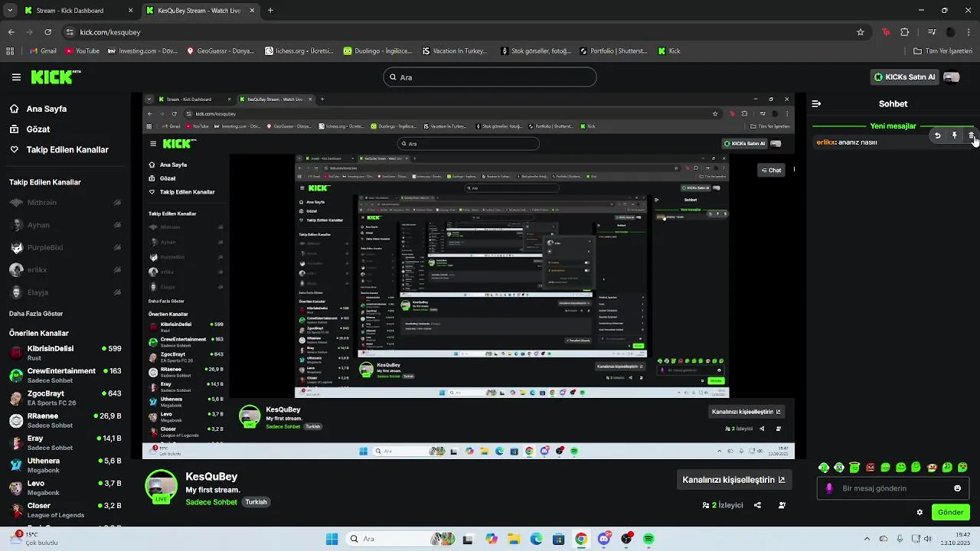Open the GeoGuessr bookmark
Image resolution: width=980 pixels, height=551 pixels.
[x=220, y=51]
